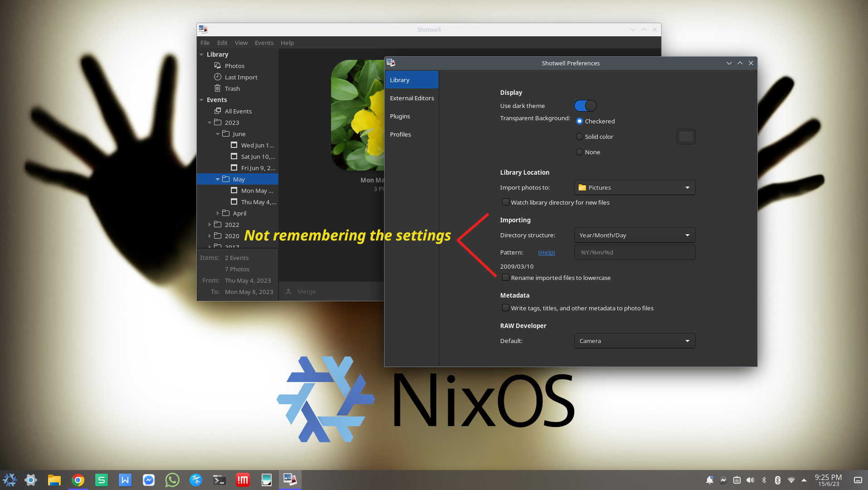This screenshot has height=490, width=868.
Task: Click the Merge icon in the bottom toolbar
Action: pos(288,291)
